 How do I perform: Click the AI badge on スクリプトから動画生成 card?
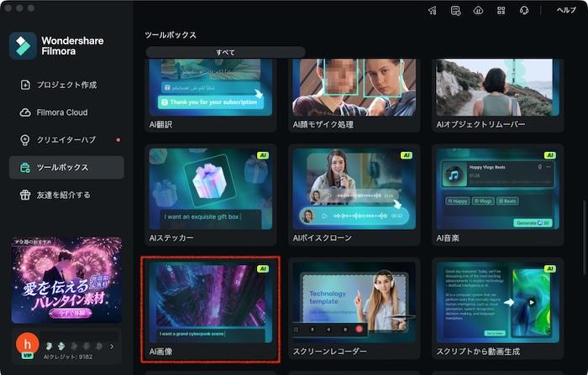tap(549, 268)
